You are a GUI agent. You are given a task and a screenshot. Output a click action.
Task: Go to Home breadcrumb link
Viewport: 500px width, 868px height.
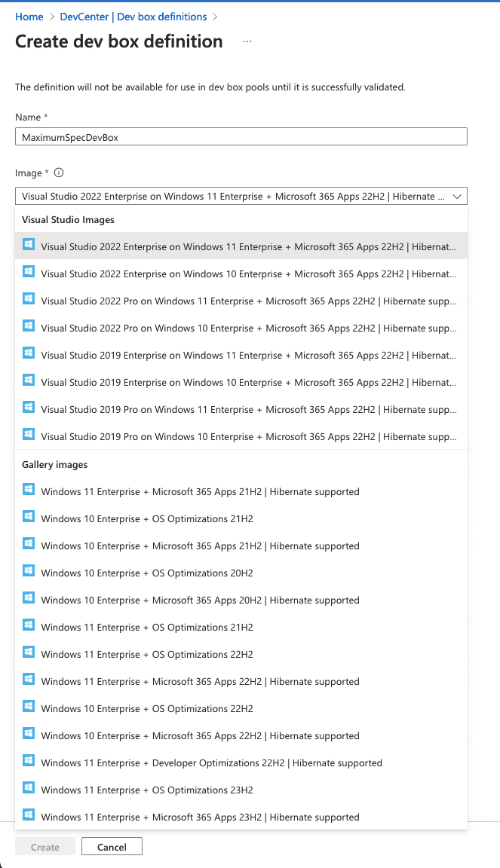click(29, 17)
